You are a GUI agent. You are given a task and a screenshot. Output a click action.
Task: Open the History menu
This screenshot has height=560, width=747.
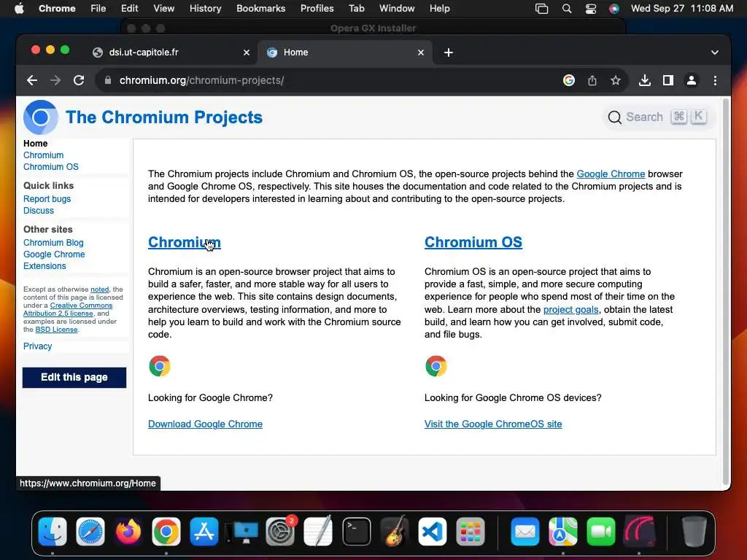tap(205, 9)
